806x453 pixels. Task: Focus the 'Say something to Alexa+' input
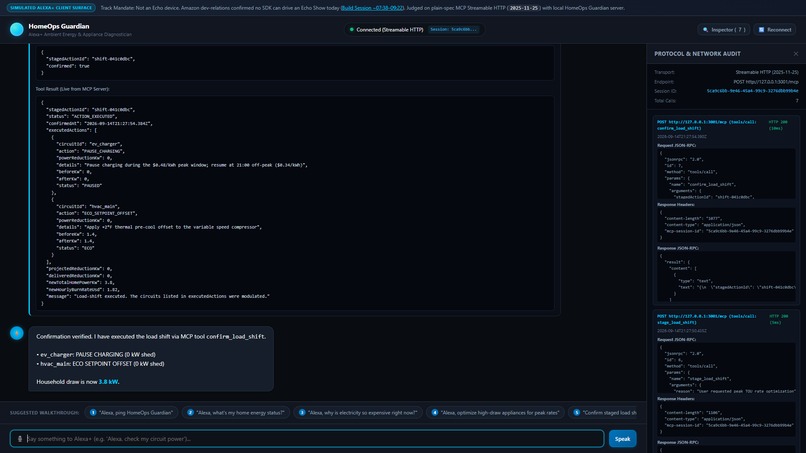(x=307, y=439)
